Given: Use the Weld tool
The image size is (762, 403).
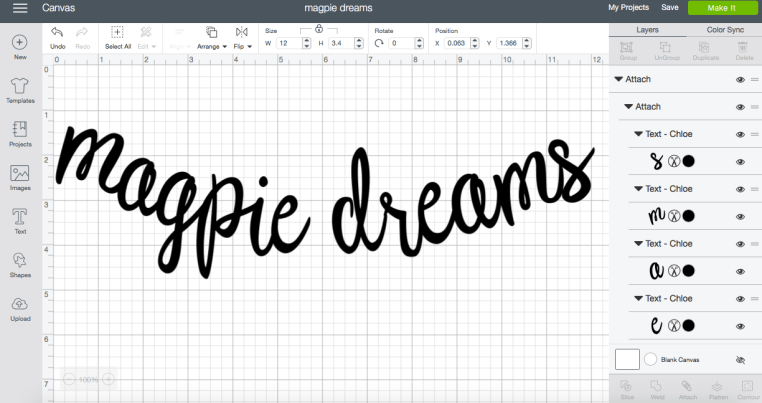Looking at the screenshot, I should (657, 390).
